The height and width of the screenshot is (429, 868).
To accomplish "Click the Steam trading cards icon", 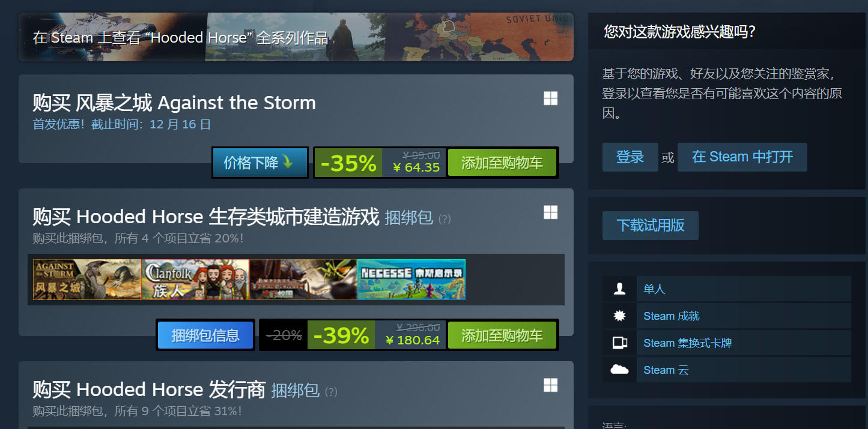I will 619,343.
